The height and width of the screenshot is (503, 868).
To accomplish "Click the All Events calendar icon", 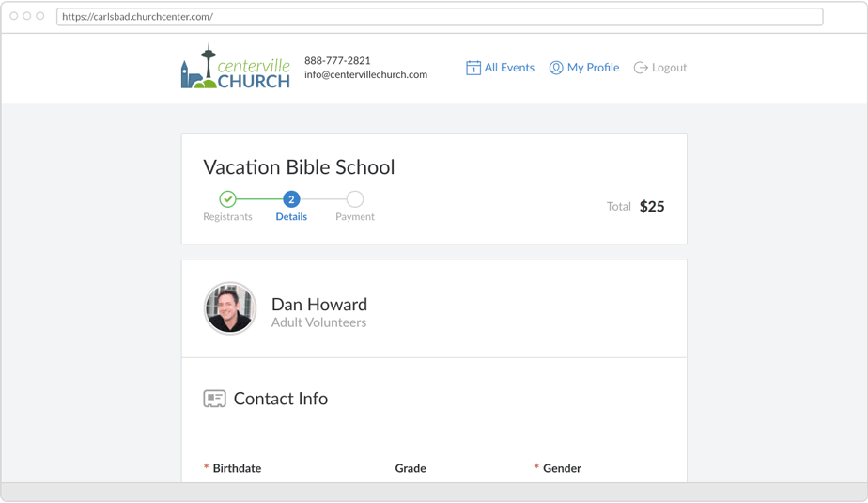I will point(473,68).
